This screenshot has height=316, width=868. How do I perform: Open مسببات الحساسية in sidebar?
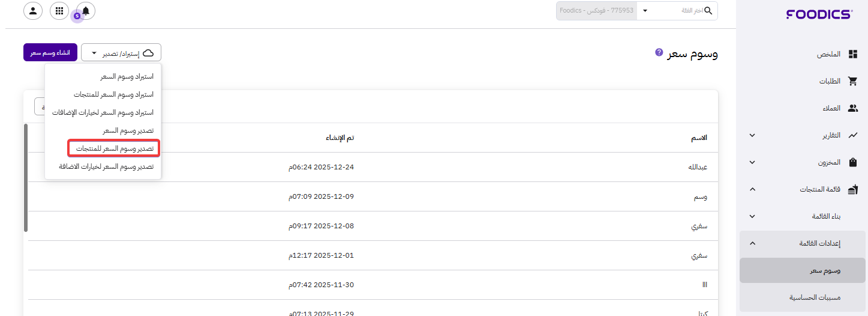(x=815, y=297)
